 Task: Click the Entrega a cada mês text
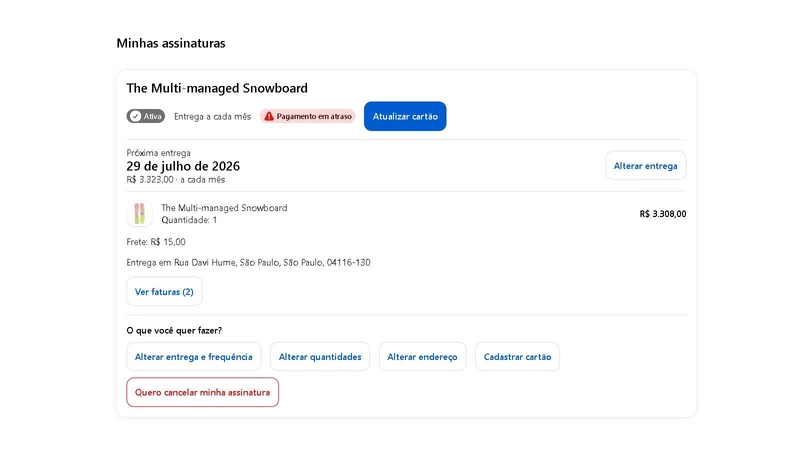pyautogui.click(x=212, y=116)
